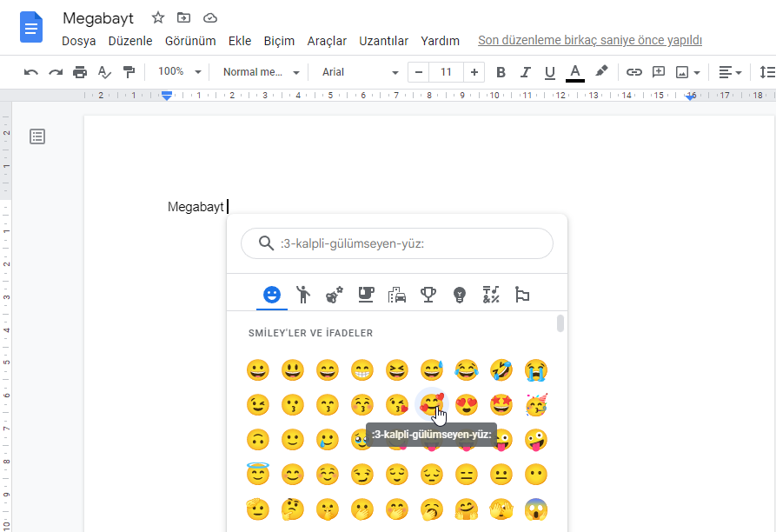
Task: Toggle italic formatting
Action: click(525, 72)
